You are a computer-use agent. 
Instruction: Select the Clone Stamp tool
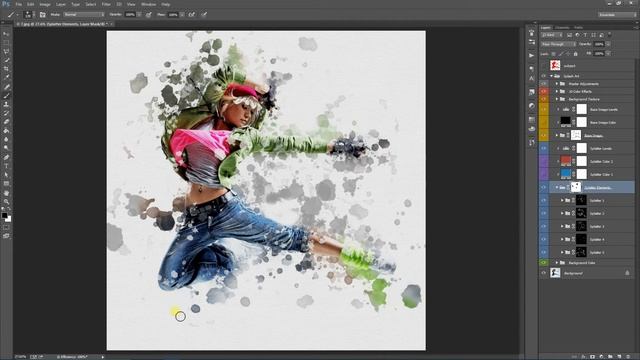pos(6,104)
